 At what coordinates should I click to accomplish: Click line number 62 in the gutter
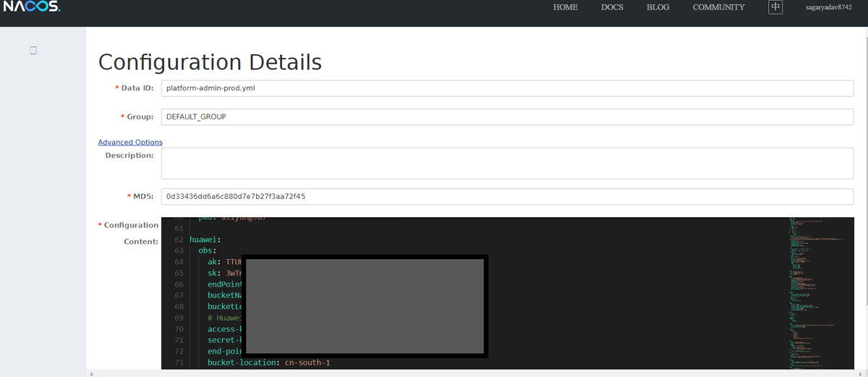pos(179,239)
